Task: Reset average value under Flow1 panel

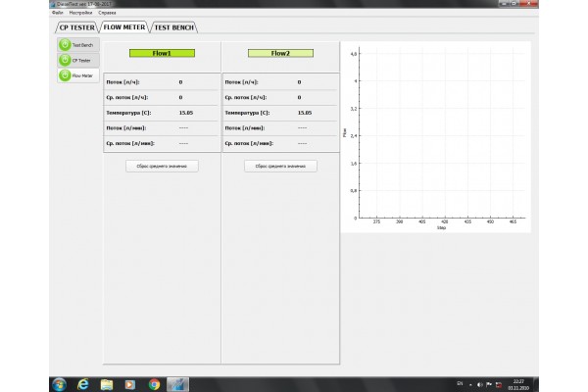Action: click(162, 166)
